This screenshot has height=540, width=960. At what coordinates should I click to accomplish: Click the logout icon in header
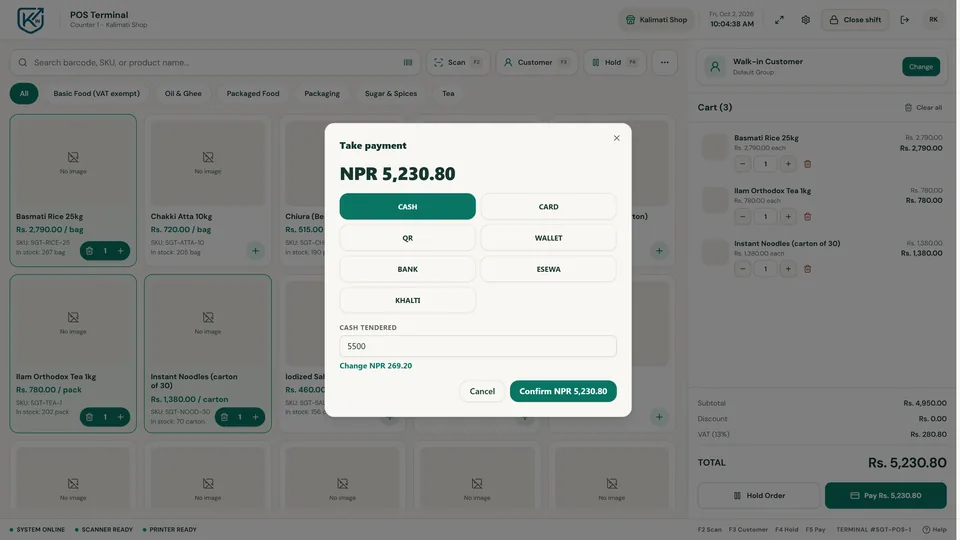pyautogui.click(x=904, y=20)
